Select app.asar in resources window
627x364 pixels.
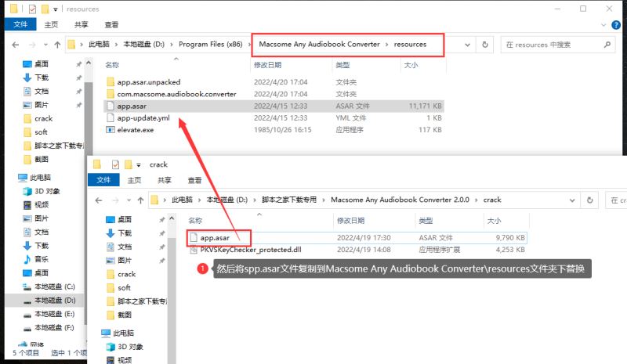pos(274,106)
